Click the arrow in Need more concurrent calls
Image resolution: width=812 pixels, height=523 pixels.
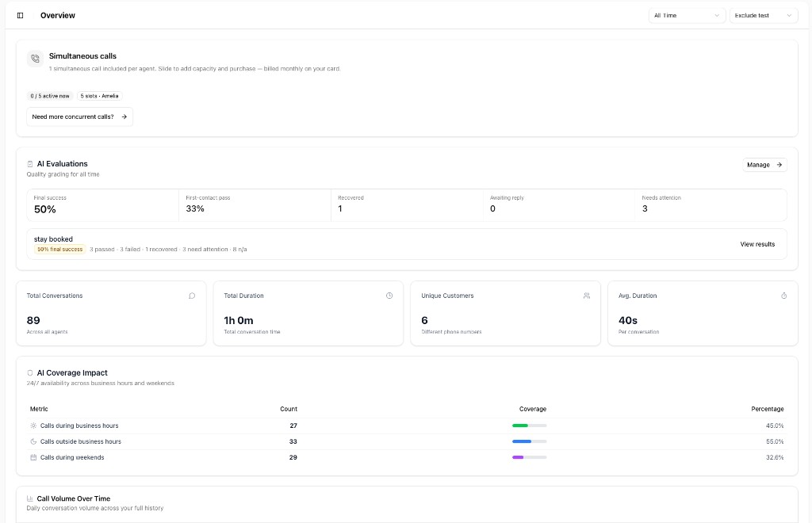pyautogui.click(x=124, y=117)
